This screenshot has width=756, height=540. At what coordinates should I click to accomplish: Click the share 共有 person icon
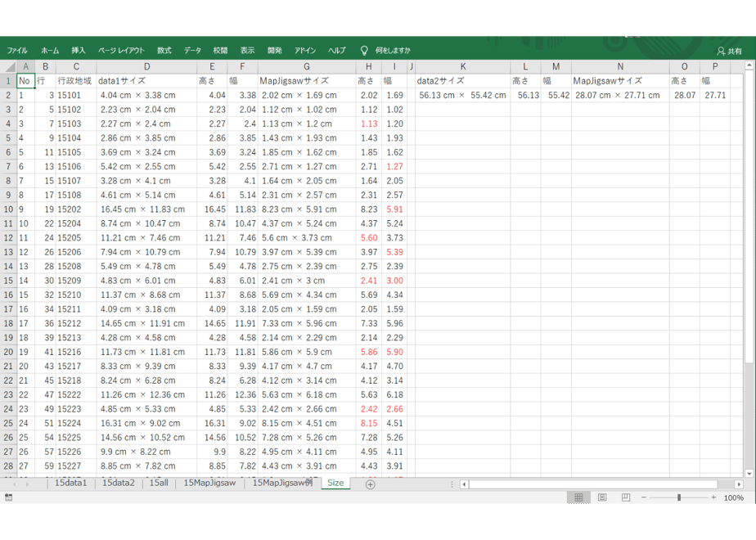tap(721, 51)
